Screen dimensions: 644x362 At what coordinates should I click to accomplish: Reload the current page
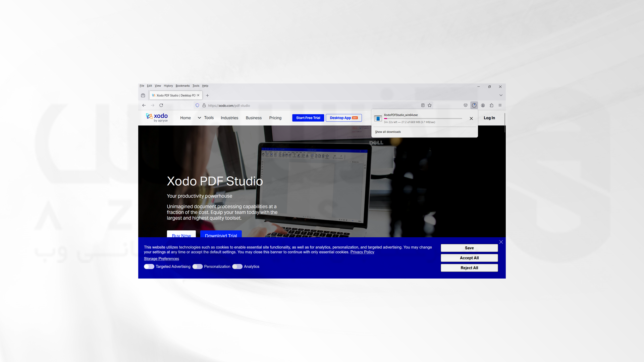pos(161,105)
